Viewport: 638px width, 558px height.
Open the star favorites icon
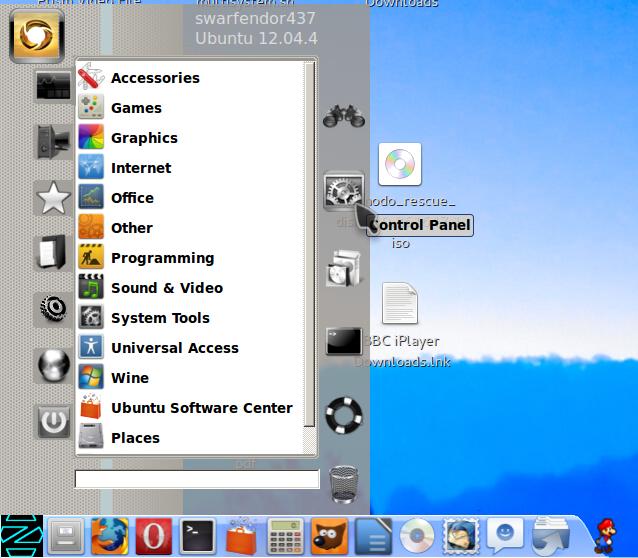53,198
